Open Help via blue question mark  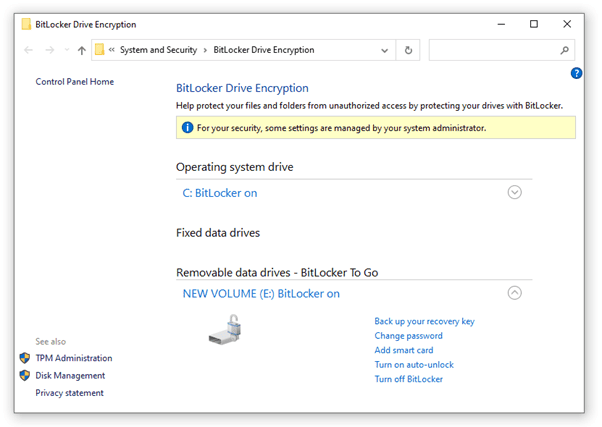[x=576, y=73]
